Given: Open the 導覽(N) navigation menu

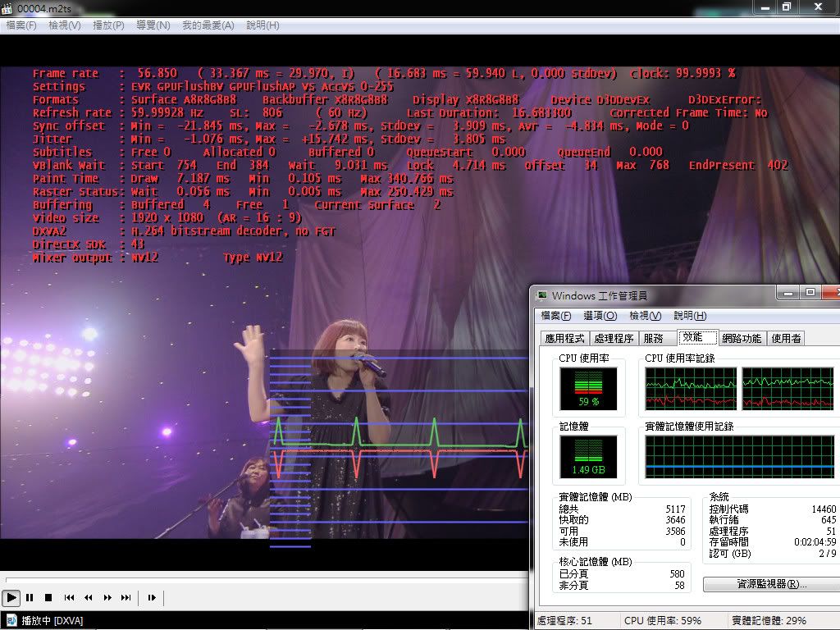Looking at the screenshot, I should pyautogui.click(x=153, y=25).
